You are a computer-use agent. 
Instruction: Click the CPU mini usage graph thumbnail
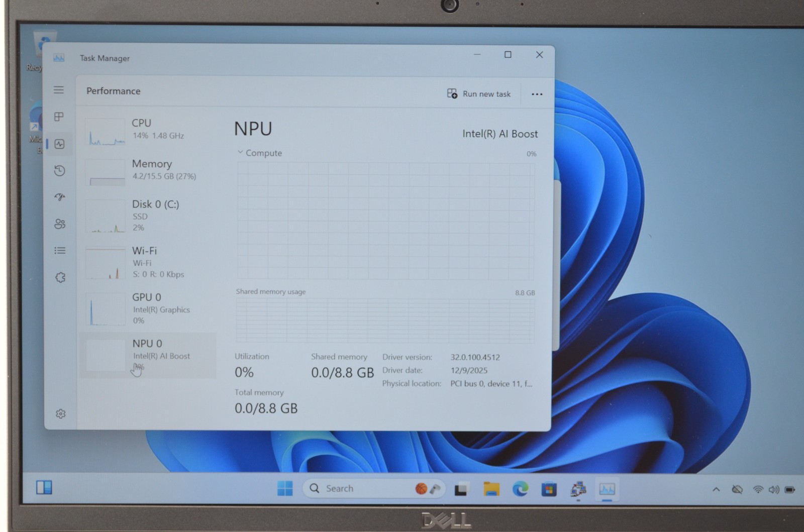pos(105,132)
